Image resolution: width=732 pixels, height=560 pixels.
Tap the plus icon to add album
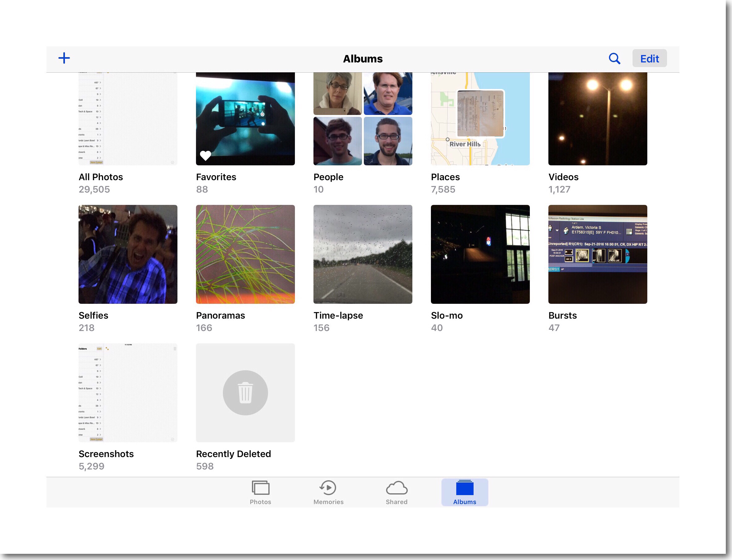point(64,58)
